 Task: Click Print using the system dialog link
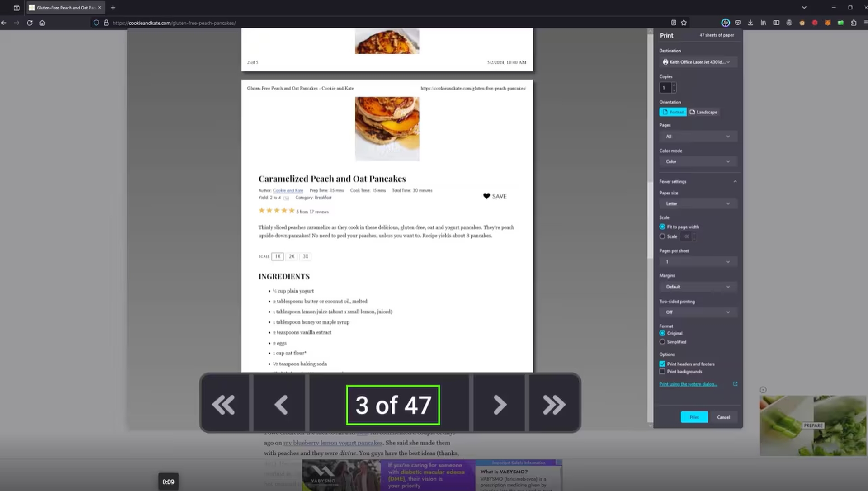pyautogui.click(x=689, y=384)
